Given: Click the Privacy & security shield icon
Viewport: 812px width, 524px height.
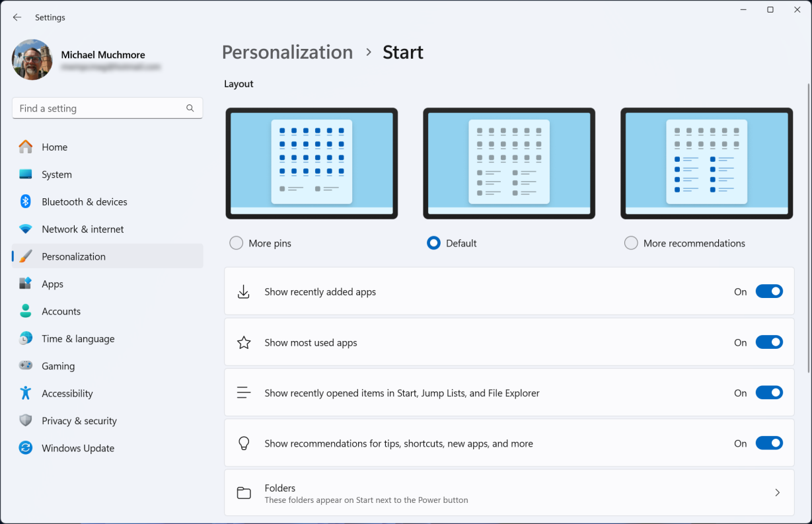Looking at the screenshot, I should pyautogui.click(x=26, y=420).
